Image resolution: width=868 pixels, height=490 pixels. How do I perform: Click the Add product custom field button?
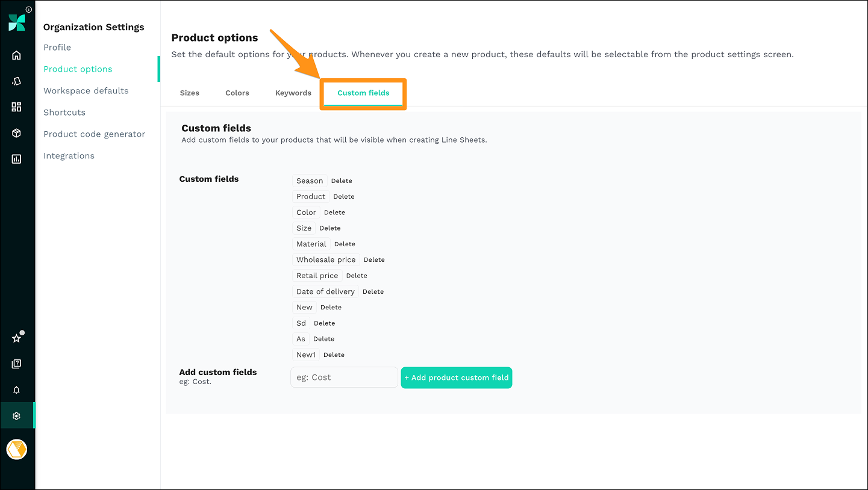tap(457, 377)
